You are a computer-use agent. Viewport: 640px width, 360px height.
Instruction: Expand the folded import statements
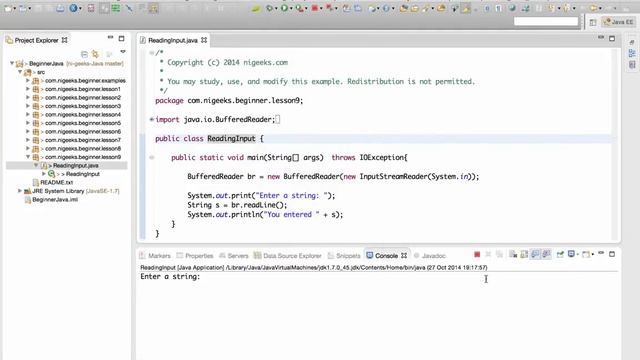151,120
